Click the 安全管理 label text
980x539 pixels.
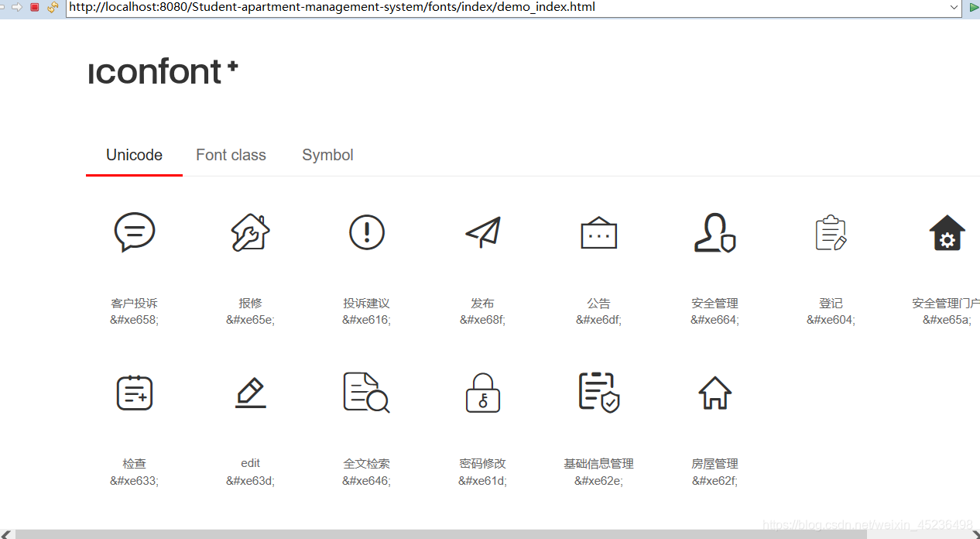tap(715, 304)
